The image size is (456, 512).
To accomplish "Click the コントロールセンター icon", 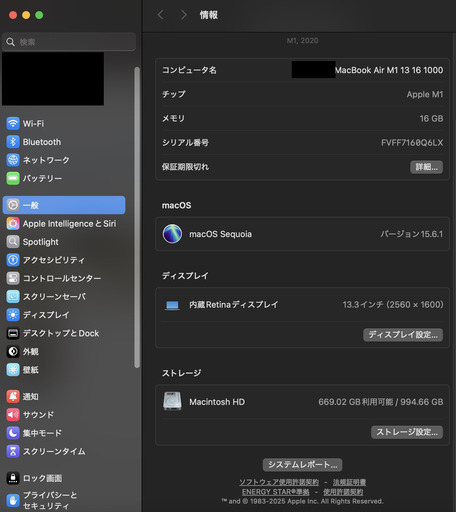I will [13, 278].
